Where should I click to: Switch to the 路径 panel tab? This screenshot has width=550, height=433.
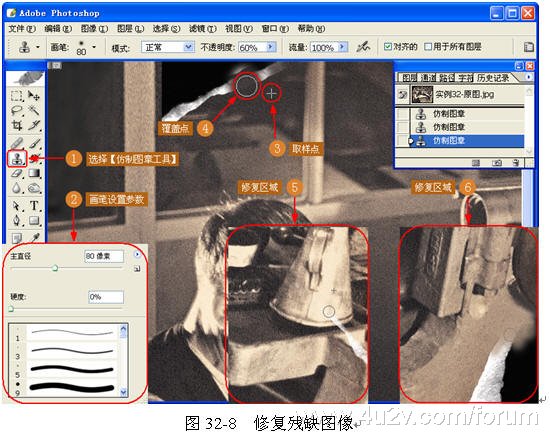[447, 78]
